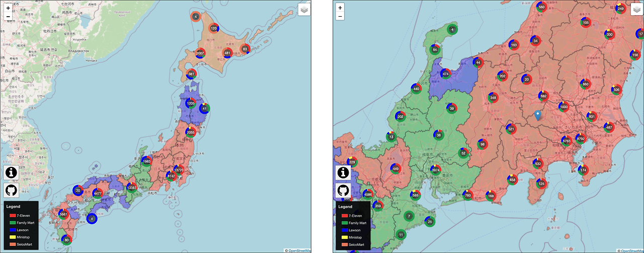This screenshot has width=644, height=253.
Task: Click the 860 cluster marker
Action: (585, 84)
